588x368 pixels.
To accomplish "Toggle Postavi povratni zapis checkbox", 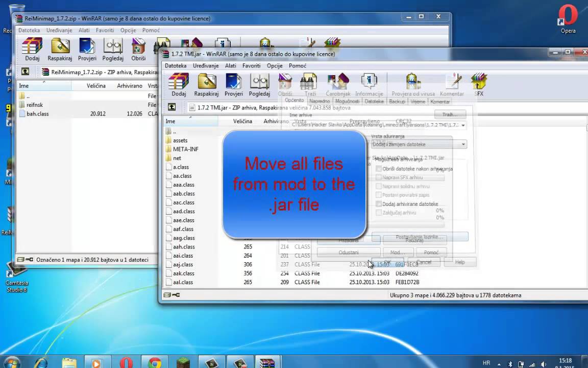I will coord(379,195).
